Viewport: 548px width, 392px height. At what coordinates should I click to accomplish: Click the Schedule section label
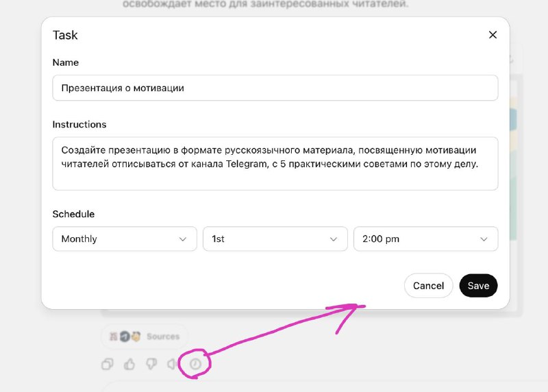click(73, 214)
